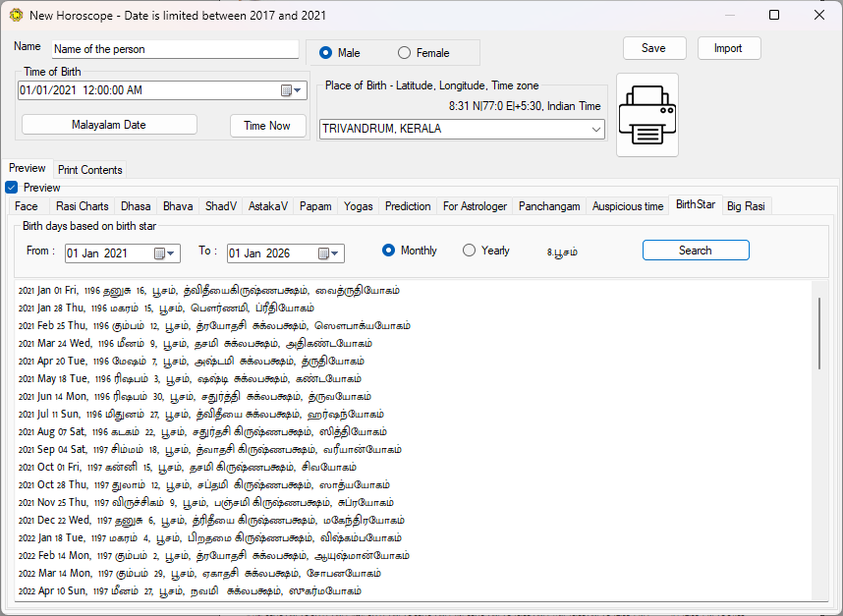Toggle the Preview checkbox
The height and width of the screenshot is (616, 843).
point(11,188)
